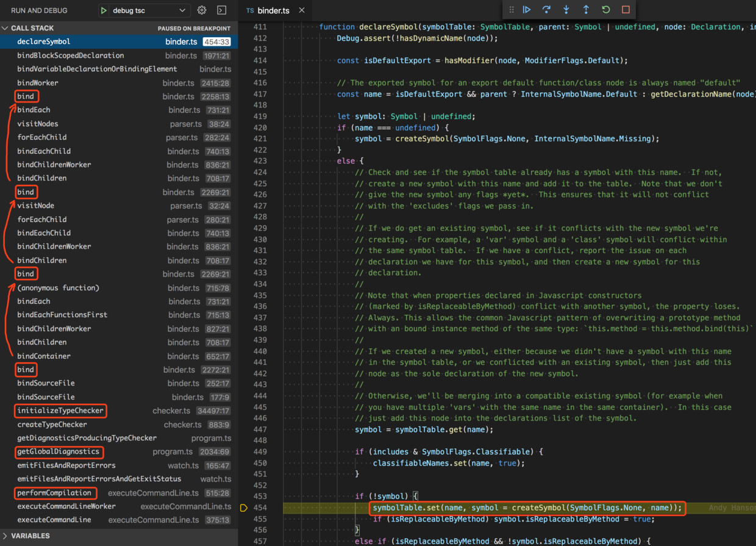The image size is (756, 546).
Task: Click the Step Into debug icon
Action: 566,10
